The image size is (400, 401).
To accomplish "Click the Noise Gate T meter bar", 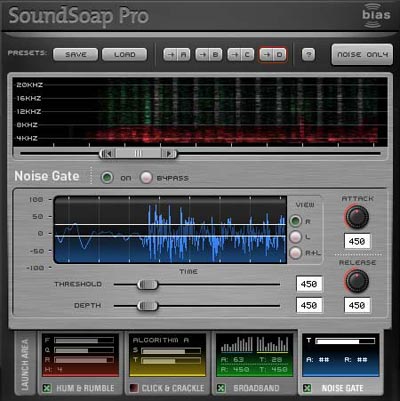I will pos(345,341).
